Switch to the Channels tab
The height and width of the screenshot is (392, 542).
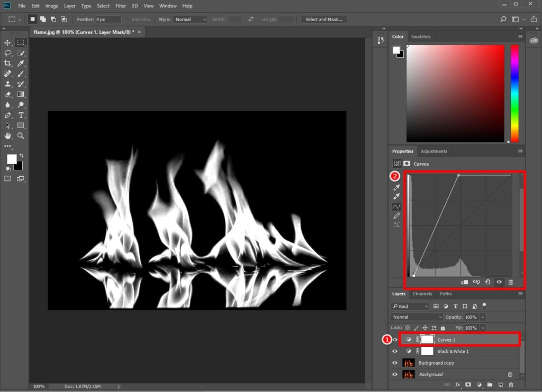tap(422, 294)
